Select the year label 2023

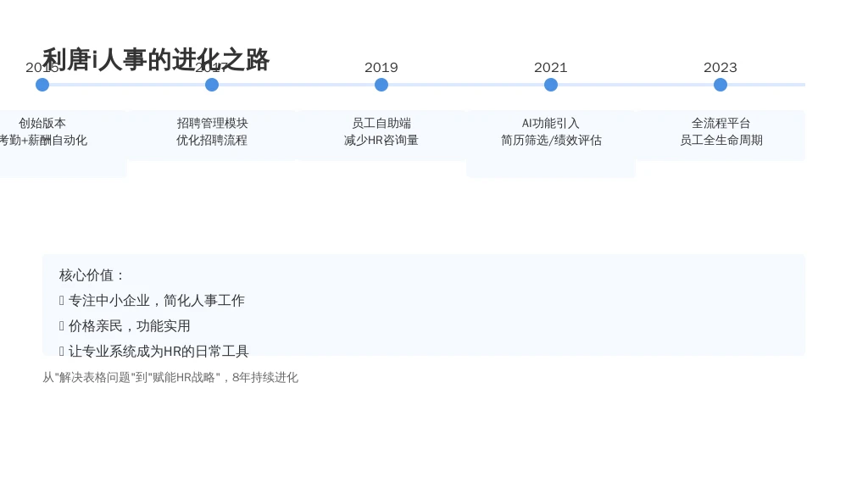point(721,68)
